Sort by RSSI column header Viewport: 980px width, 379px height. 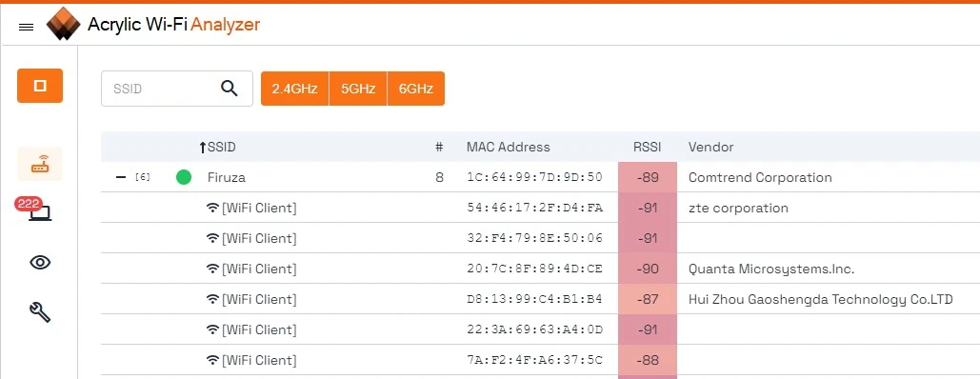click(647, 148)
